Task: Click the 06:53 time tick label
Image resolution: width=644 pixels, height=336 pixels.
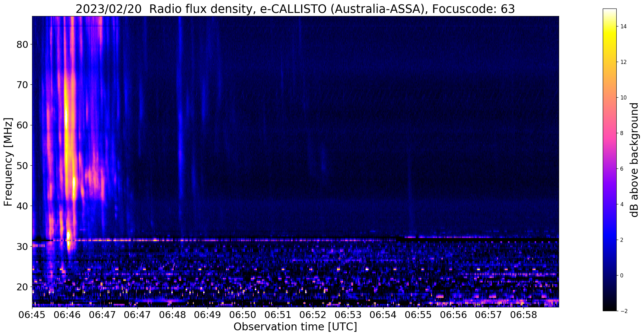Action: click(x=348, y=315)
